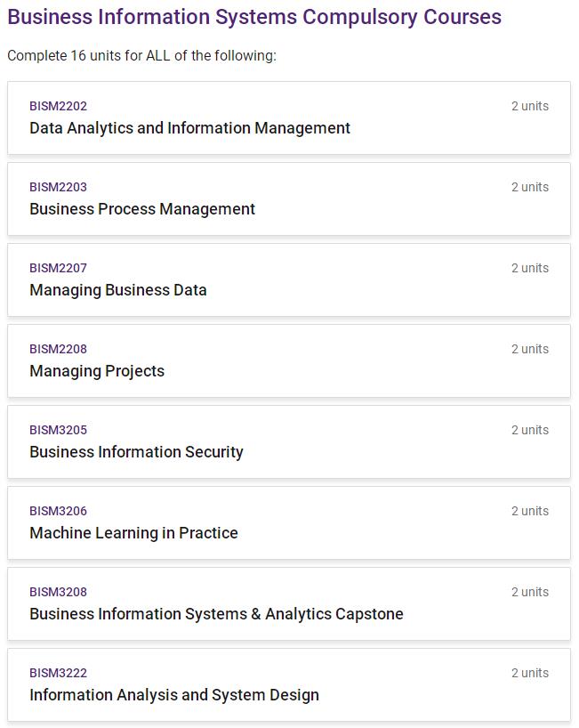Viewport: 579px width, 728px height.
Task: Open the BISM2208 course code link
Action: click(x=58, y=349)
